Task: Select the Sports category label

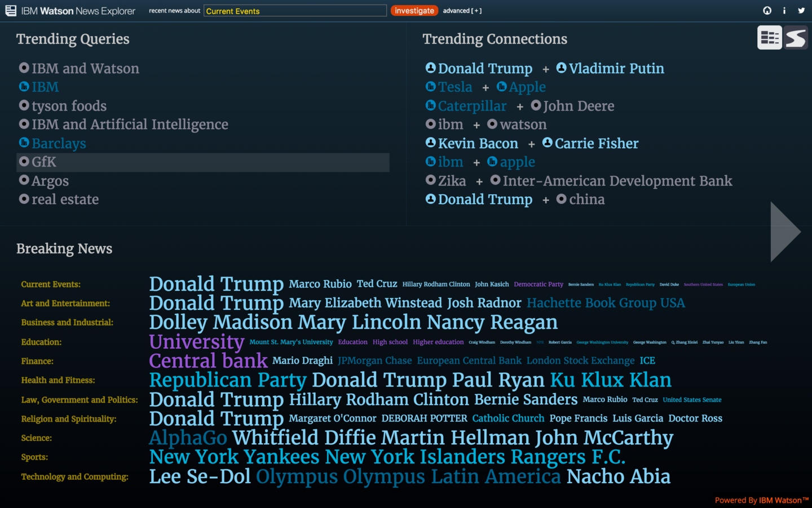Action: [34, 457]
